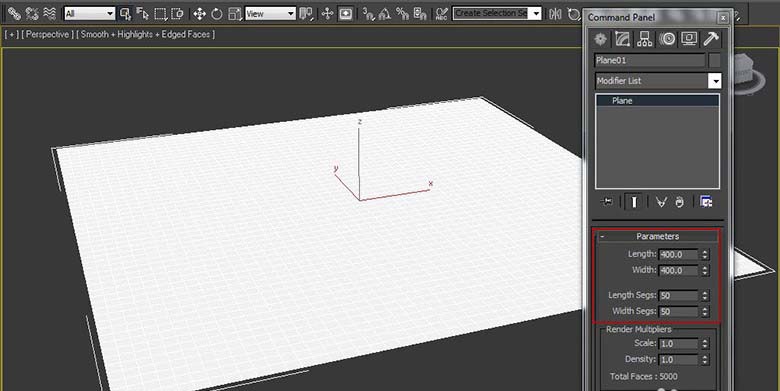Image resolution: width=780 pixels, height=391 pixels.
Task: Open the Perspective viewport label menu
Action: [47, 34]
